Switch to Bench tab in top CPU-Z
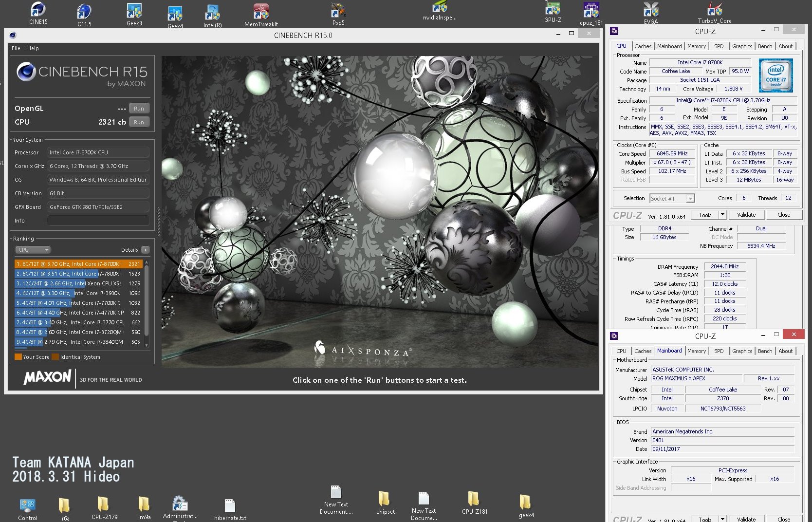Viewport: 812px width, 522px height. pyautogui.click(x=765, y=46)
